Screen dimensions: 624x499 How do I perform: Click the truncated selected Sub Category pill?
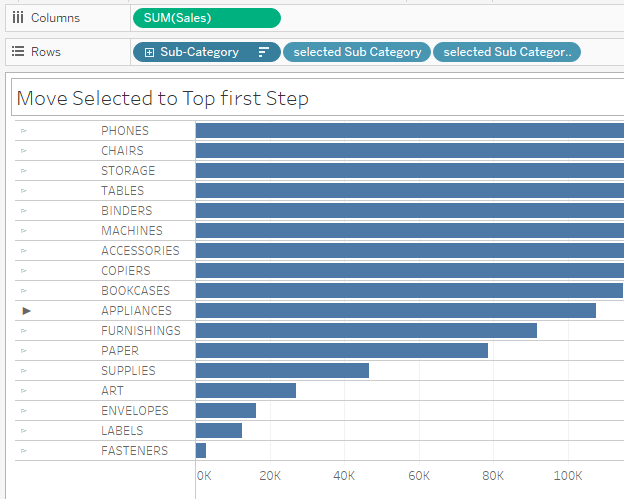507,52
